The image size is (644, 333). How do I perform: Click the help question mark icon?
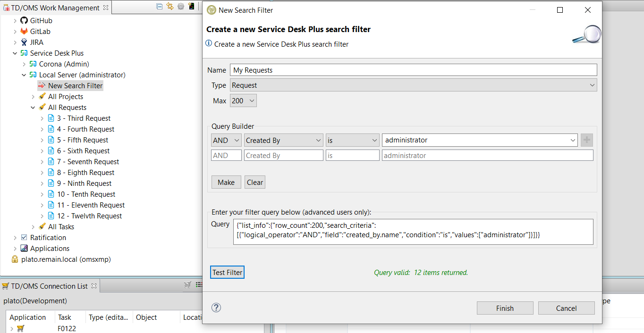216,308
